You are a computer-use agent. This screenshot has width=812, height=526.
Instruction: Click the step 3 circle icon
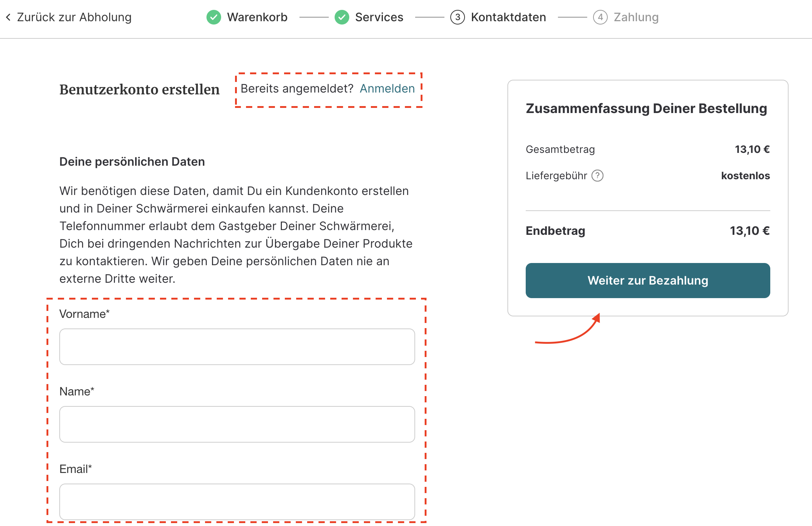pyautogui.click(x=458, y=17)
